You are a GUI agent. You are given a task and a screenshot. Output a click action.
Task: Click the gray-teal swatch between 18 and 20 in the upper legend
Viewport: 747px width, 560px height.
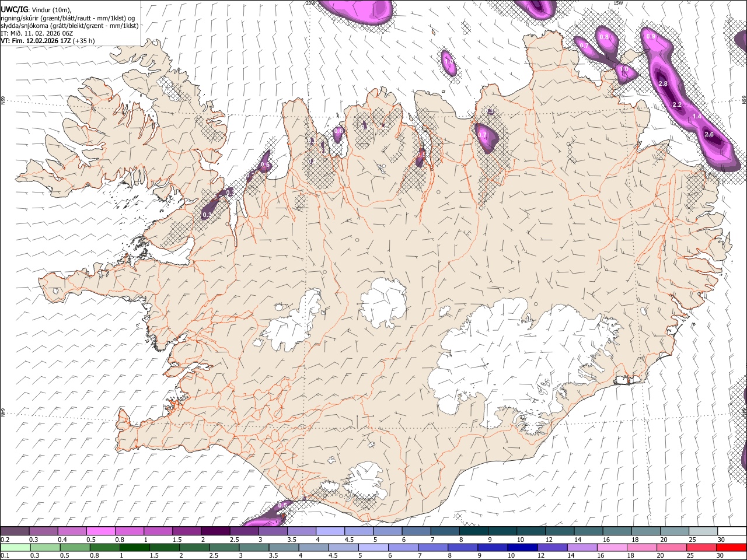647,531
